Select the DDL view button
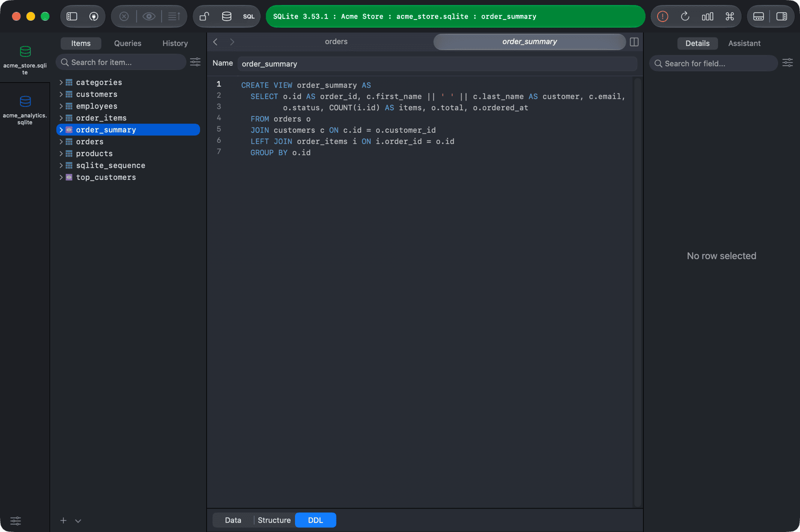This screenshot has height=532, width=800. [315, 520]
